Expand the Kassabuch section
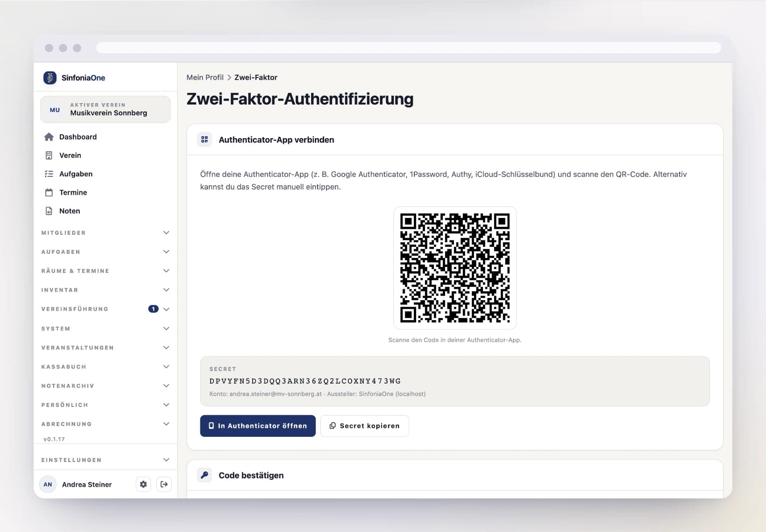 pos(106,367)
